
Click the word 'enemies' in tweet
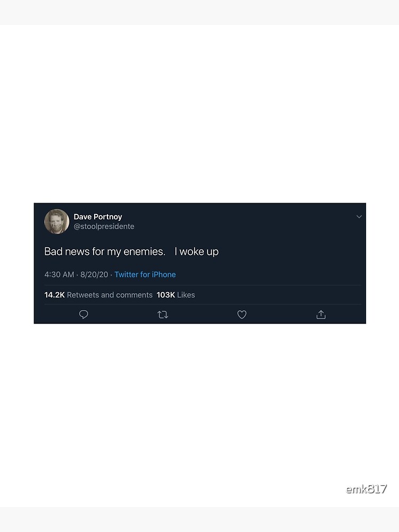click(144, 252)
